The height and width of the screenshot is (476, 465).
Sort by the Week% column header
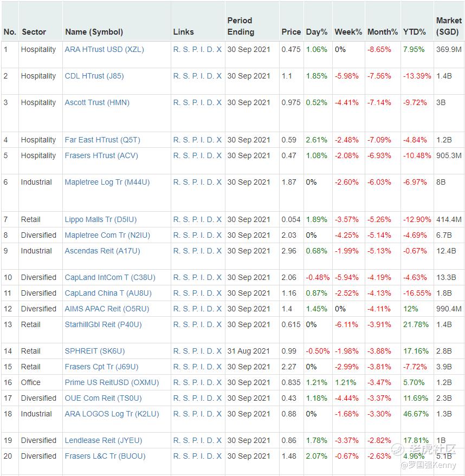tap(348, 32)
